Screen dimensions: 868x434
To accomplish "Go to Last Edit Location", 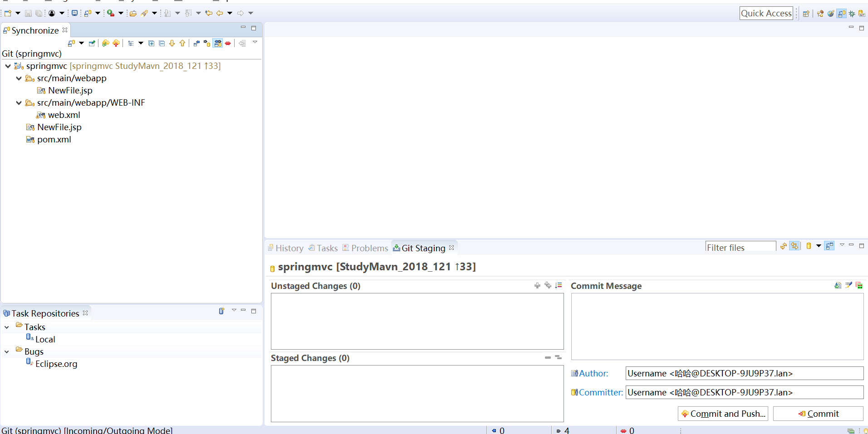I will (208, 13).
